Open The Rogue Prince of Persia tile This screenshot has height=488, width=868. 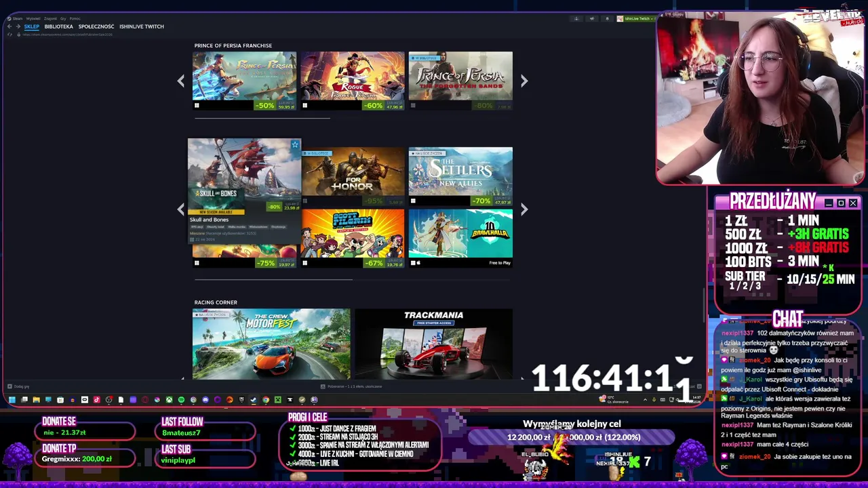[x=353, y=81]
